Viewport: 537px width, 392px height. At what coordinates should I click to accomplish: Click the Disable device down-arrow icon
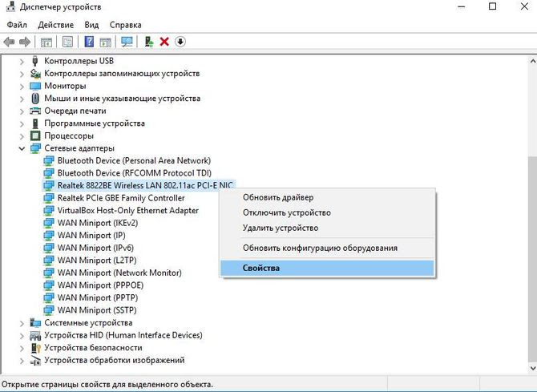tap(180, 42)
